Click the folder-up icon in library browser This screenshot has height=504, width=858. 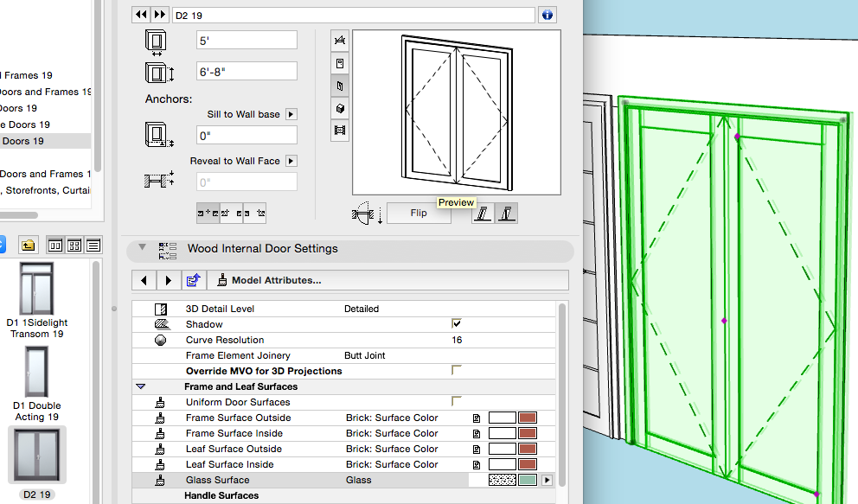tap(28, 245)
